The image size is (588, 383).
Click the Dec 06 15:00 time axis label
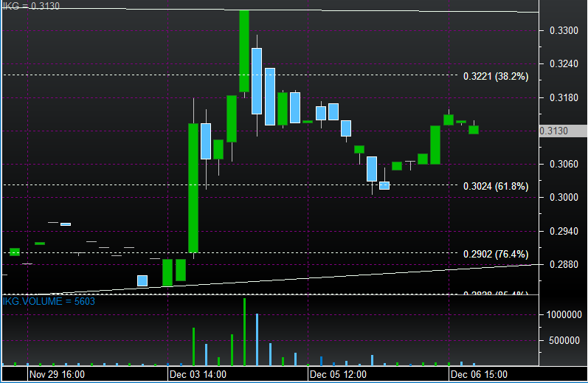pos(478,375)
